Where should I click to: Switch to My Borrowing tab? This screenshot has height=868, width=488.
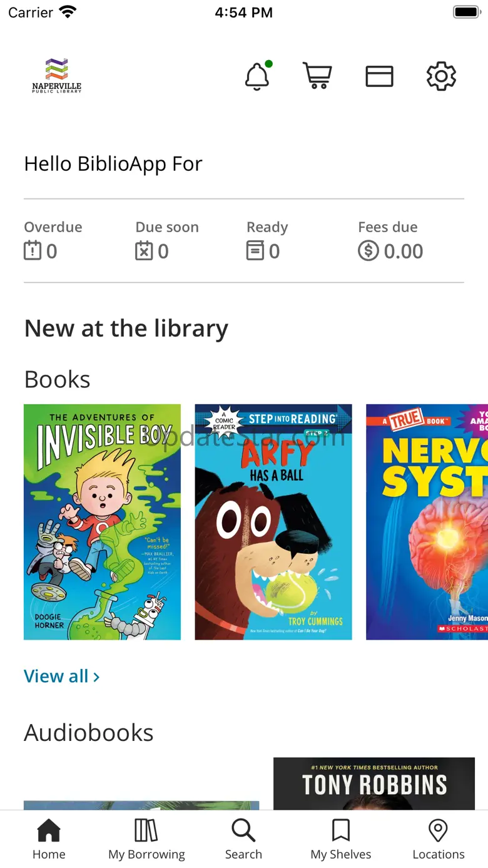[146, 840]
